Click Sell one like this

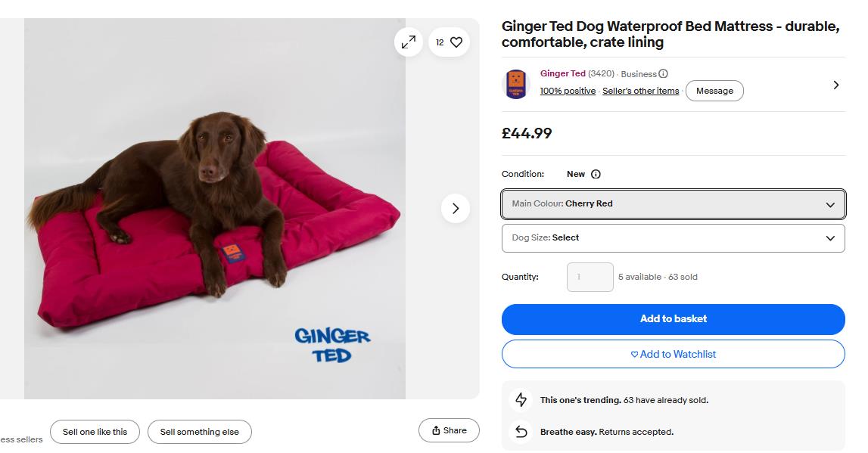(95, 432)
